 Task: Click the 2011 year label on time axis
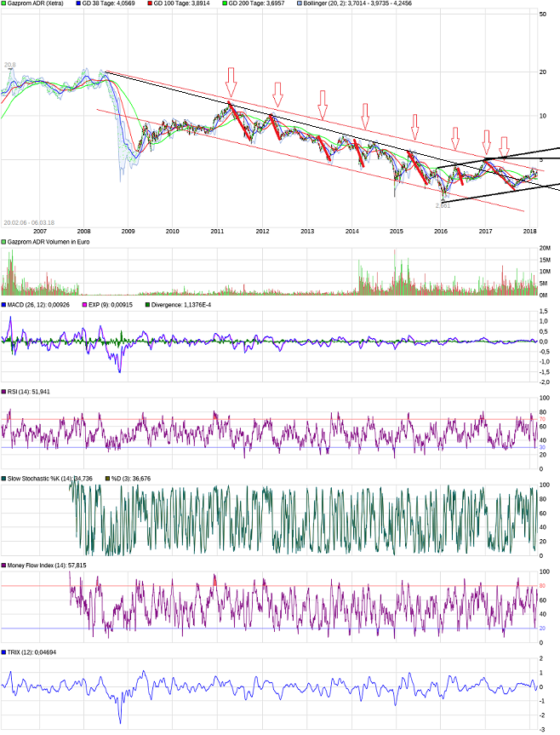(217, 231)
